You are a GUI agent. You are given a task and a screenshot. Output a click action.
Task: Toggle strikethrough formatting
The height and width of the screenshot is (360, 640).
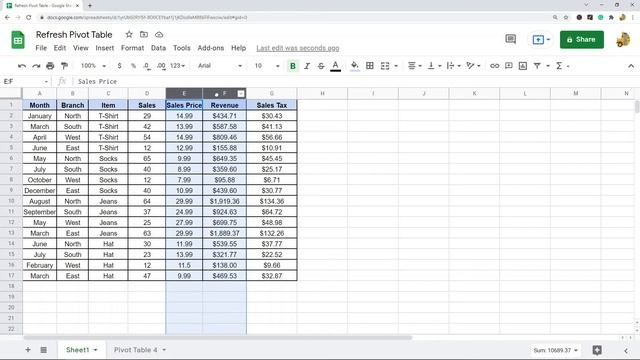coord(321,66)
